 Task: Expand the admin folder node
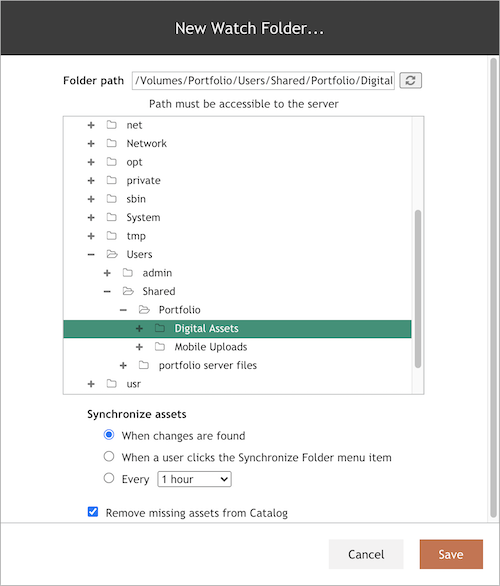[x=107, y=273]
